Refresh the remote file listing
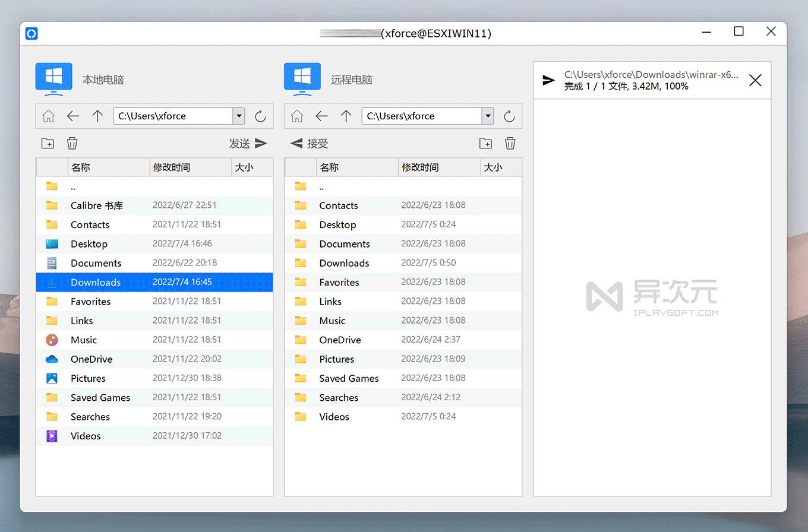Image resolution: width=808 pixels, height=532 pixels. click(510, 116)
